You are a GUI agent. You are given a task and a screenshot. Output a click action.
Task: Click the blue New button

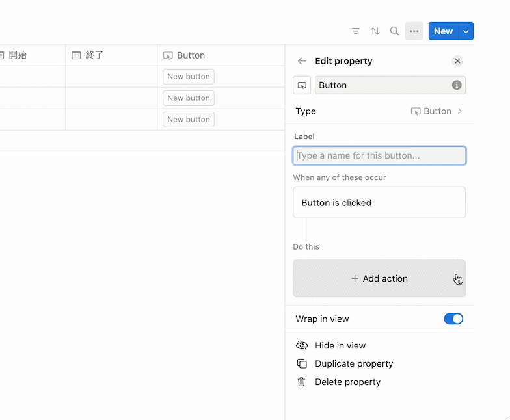[x=444, y=31]
